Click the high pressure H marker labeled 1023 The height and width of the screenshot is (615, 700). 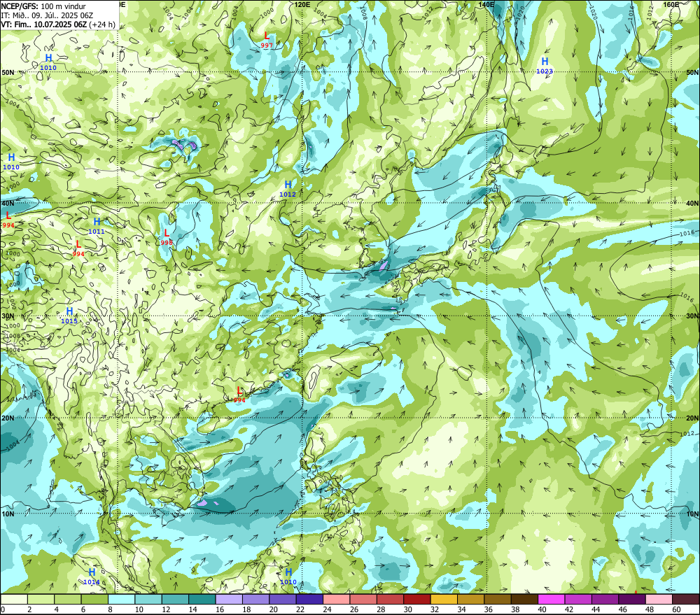[545, 62]
